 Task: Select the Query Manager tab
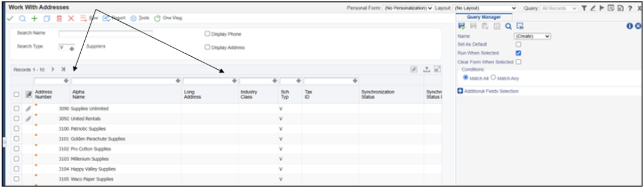[484, 17]
